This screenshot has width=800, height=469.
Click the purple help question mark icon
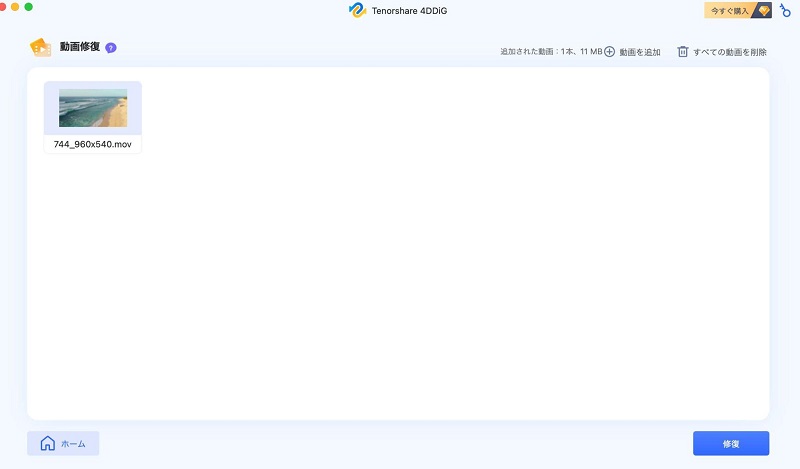111,48
